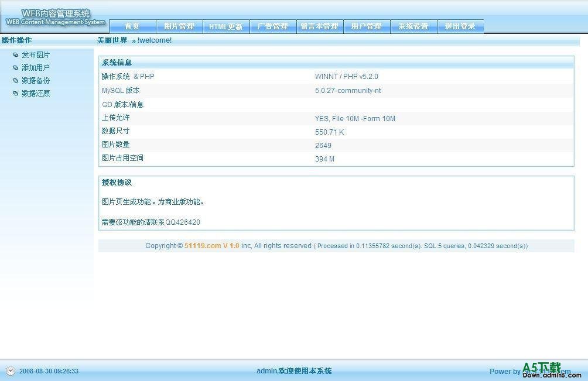
Task: Click the GD 版本/信息 row label
Action: click(122, 105)
